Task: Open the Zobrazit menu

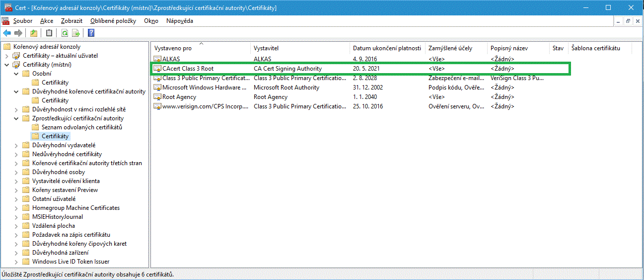Action: pyautogui.click(x=72, y=21)
